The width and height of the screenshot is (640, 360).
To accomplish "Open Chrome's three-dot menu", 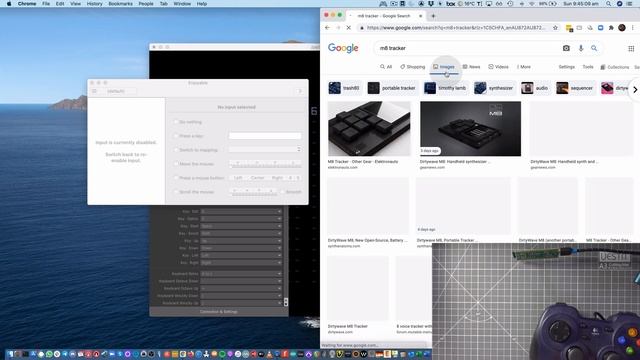I will click(633, 28).
